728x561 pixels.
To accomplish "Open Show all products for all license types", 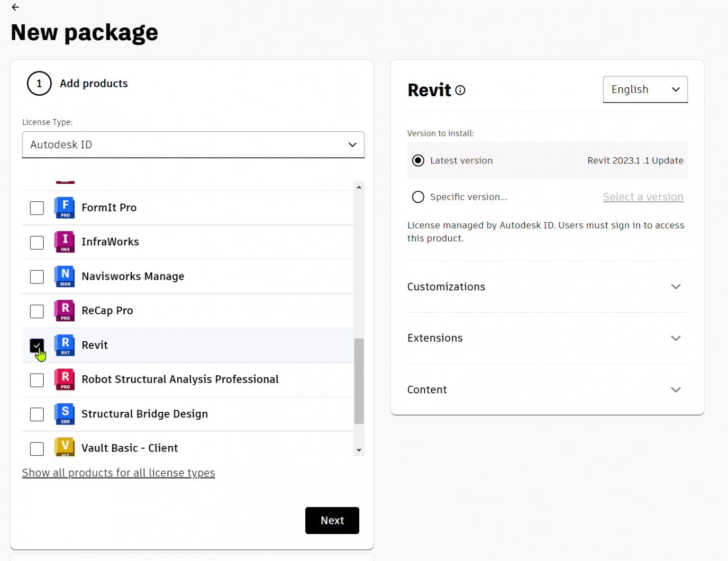I will click(x=118, y=473).
